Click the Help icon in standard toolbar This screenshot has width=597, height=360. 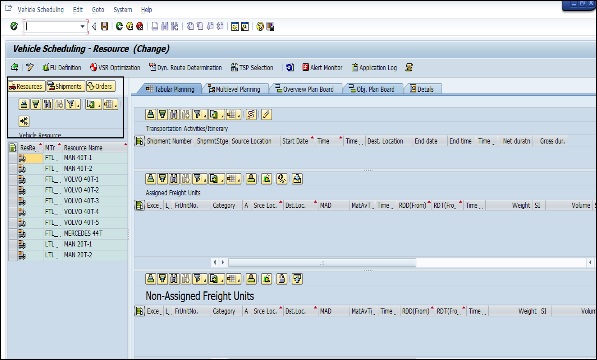(x=260, y=26)
